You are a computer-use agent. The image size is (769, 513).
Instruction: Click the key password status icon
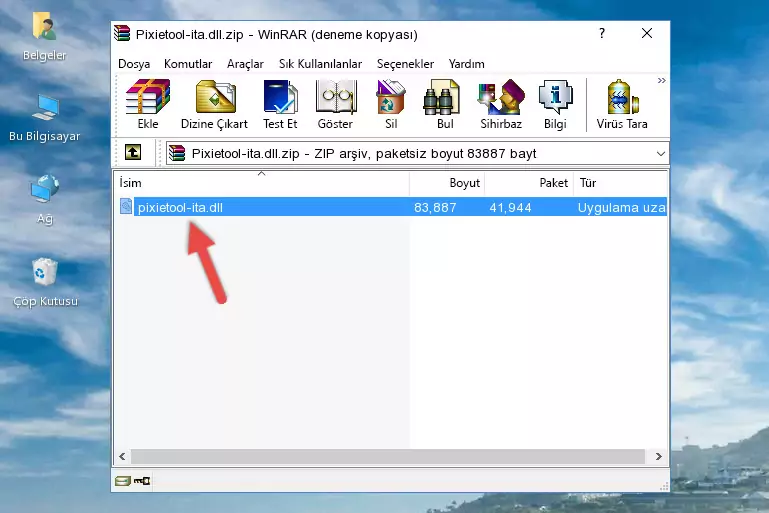pos(142,481)
